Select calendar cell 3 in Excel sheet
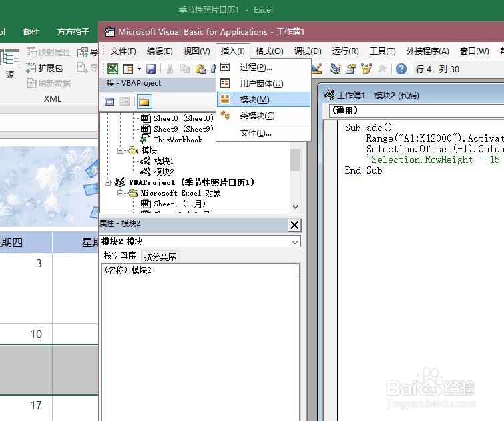The height and width of the screenshot is (421, 504). pyautogui.click(x=39, y=263)
